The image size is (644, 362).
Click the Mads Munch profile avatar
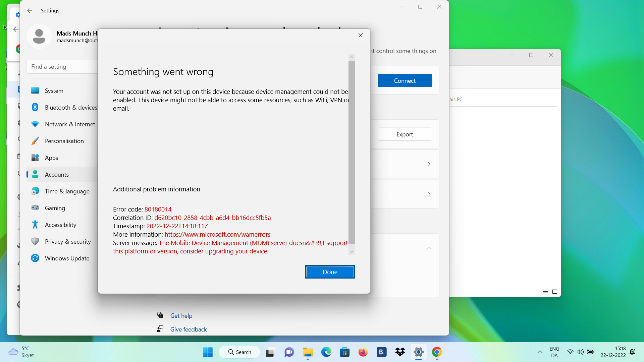click(39, 36)
